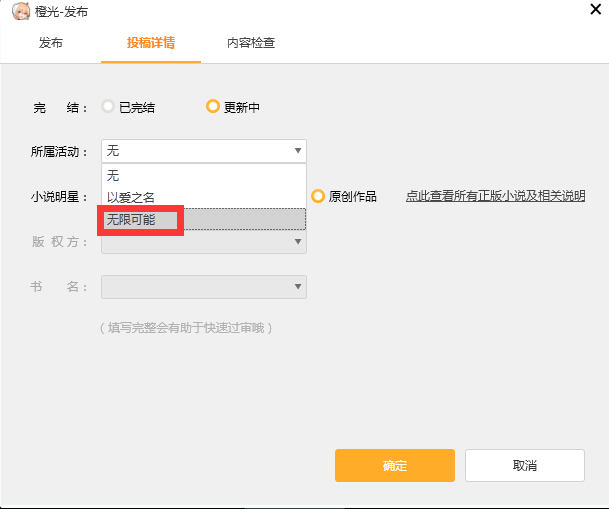
Task: Switch to the 发布 tab
Action: 51,43
